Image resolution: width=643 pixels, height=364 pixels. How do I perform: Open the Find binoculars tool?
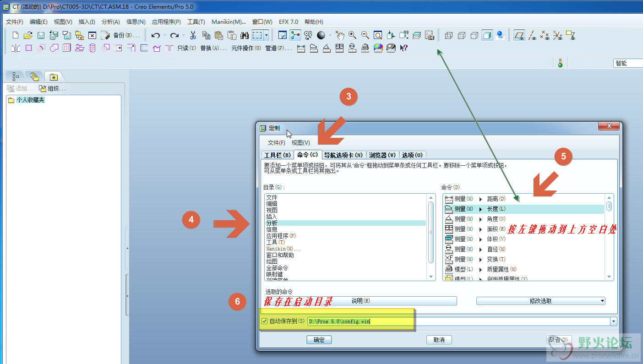tap(244, 35)
